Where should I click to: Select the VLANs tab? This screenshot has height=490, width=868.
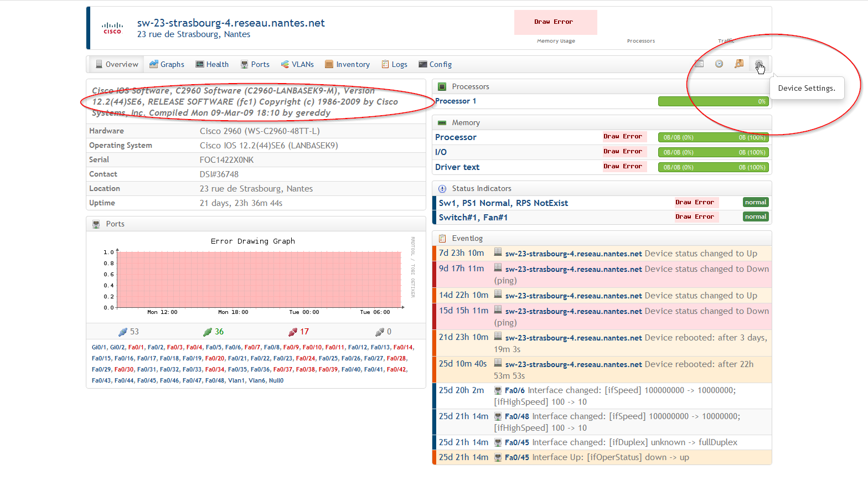click(297, 65)
